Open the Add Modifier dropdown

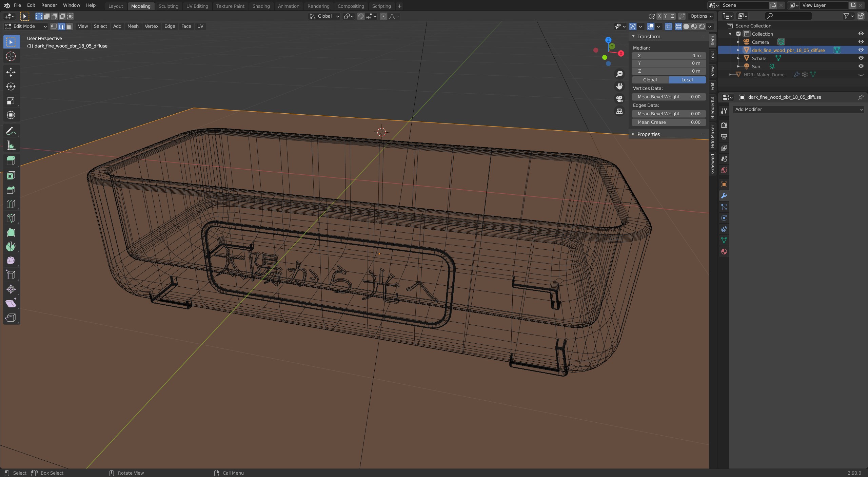coord(798,109)
